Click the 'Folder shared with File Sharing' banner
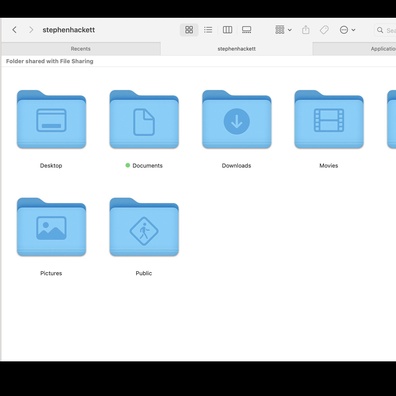396x396 pixels. pos(50,61)
